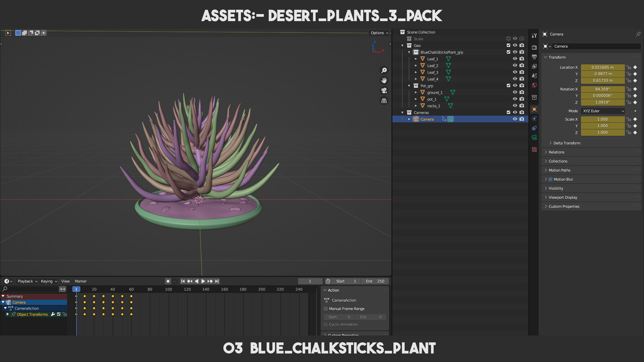Play the animation forward
Image resolution: width=644 pixels, height=362 pixels.
pyautogui.click(x=203, y=281)
